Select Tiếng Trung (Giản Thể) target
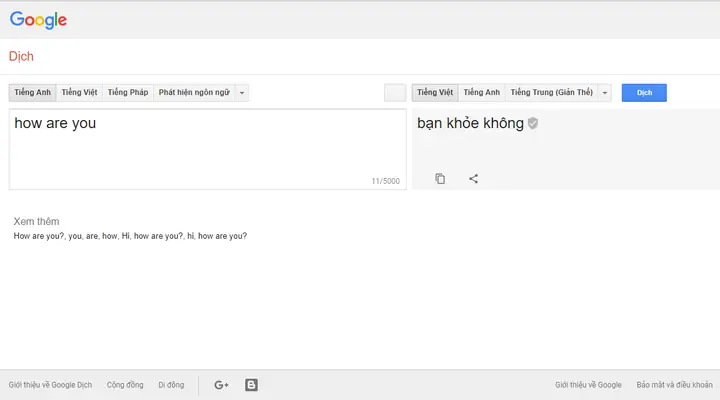Screen dimensions: 720x400 click(551, 92)
